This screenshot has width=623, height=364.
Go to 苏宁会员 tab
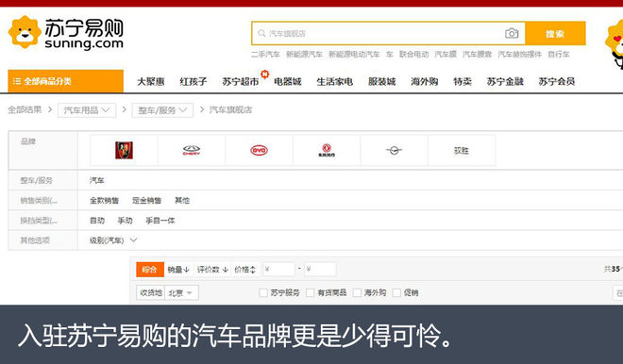557,82
